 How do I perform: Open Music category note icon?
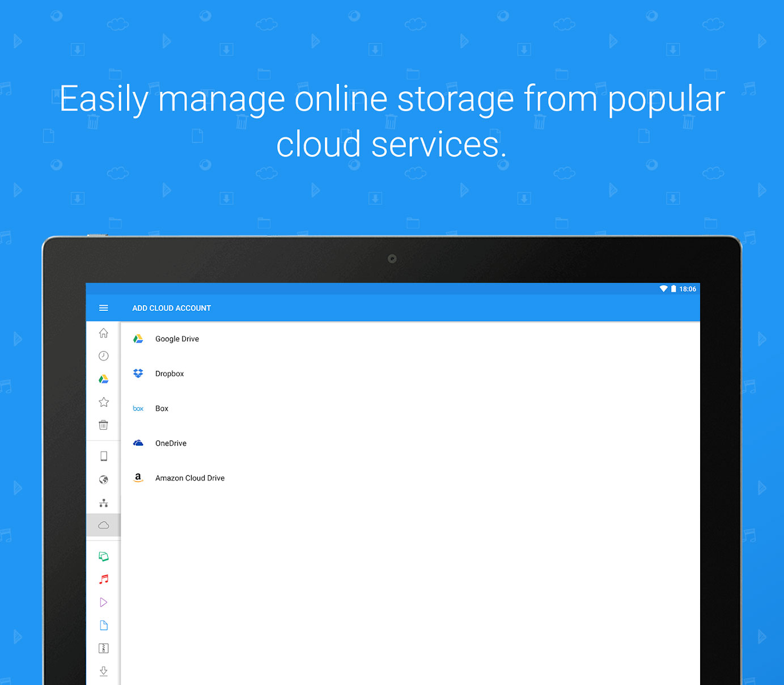pyautogui.click(x=104, y=579)
